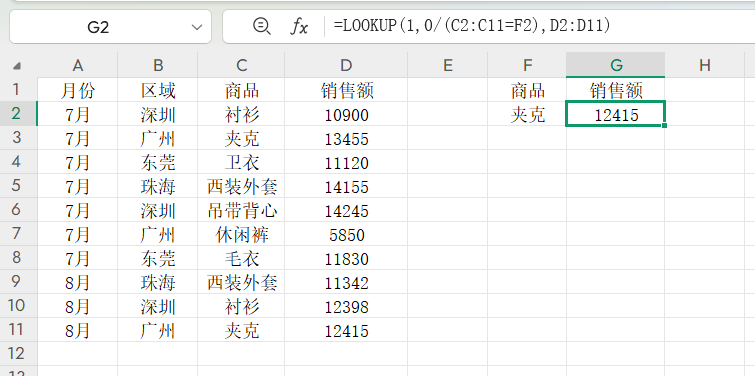Click cell C3 containing 夹克
This screenshot has width=755, height=376.
tap(241, 139)
